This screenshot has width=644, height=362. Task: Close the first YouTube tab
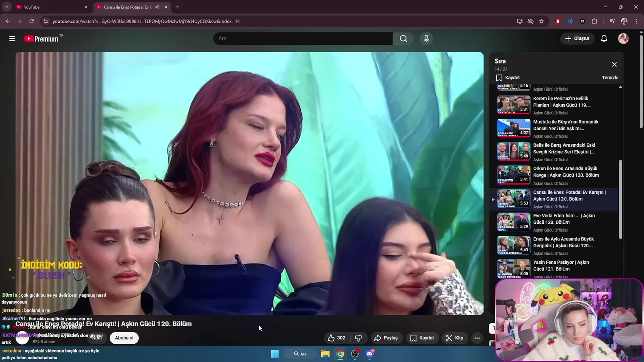point(86,7)
